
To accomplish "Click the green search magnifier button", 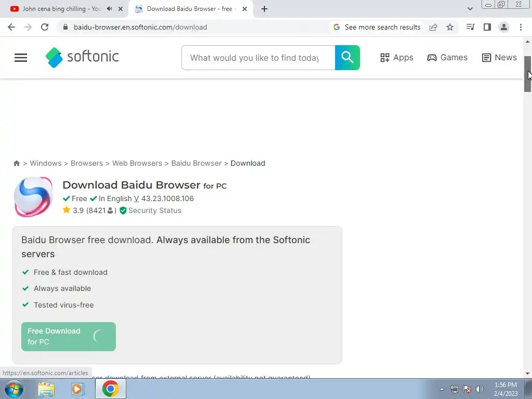I will (x=348, y=58).
